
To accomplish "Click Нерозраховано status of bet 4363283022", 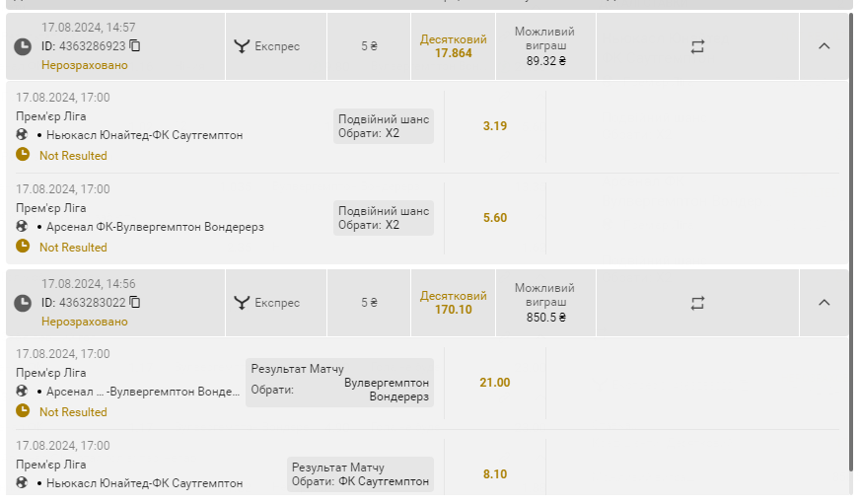I will [x=85, y=322].
